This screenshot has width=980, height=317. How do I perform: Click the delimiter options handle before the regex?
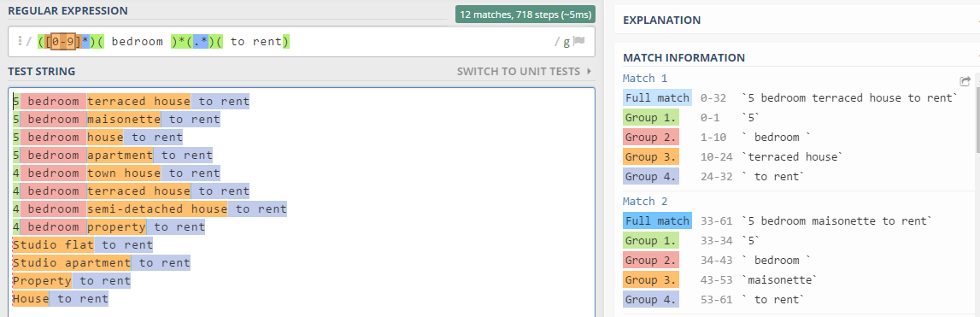pyautogui.click(x=20, y=41)
